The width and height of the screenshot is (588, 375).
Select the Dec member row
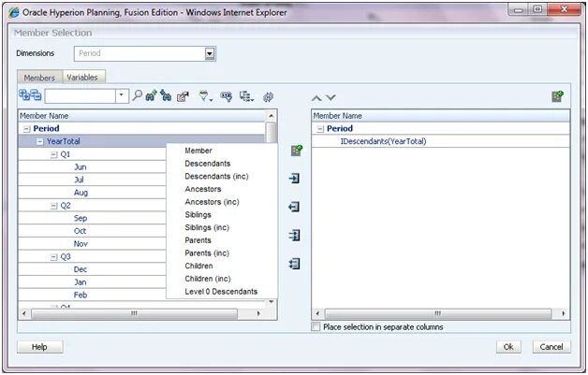[93, 269]
